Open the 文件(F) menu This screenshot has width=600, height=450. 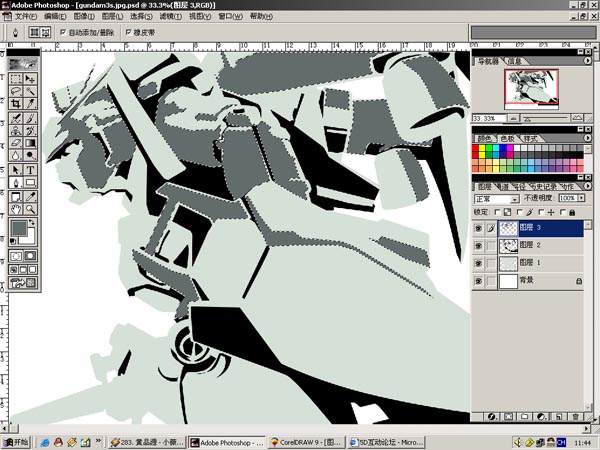pyautogui.click(x=26, y=16)
